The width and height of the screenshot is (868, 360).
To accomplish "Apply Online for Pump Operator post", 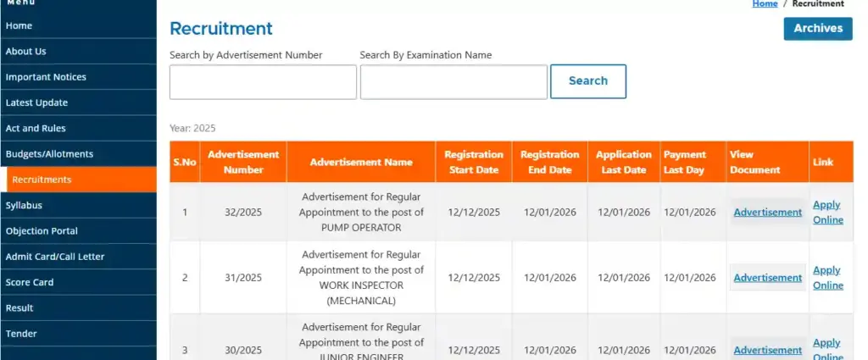I will (x=827, y=212).
